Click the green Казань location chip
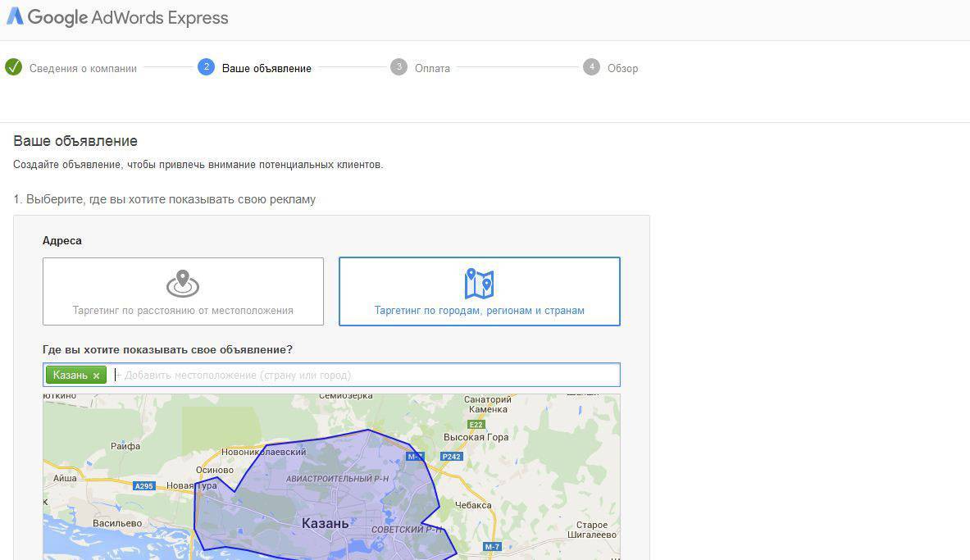 point(71,376)
